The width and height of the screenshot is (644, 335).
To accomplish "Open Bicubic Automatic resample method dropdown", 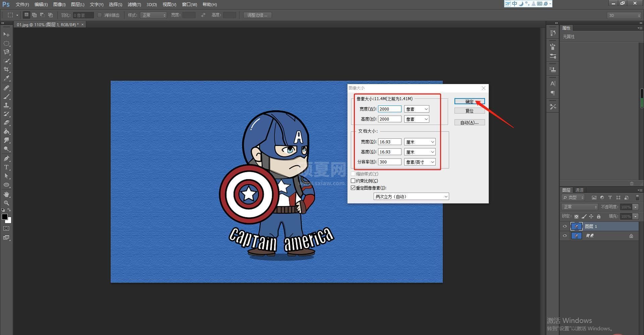I will coord(411,197).
